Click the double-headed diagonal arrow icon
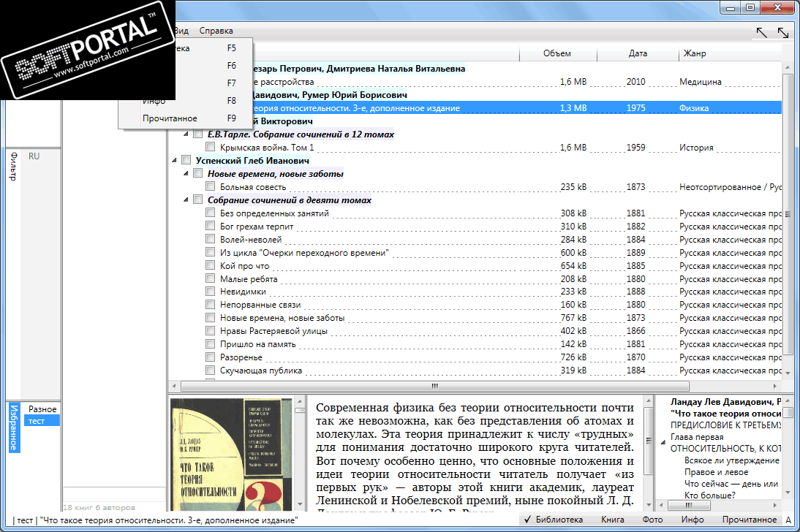Image resolution: width=800 pixels, height=532 pixels. click(783, 33)
